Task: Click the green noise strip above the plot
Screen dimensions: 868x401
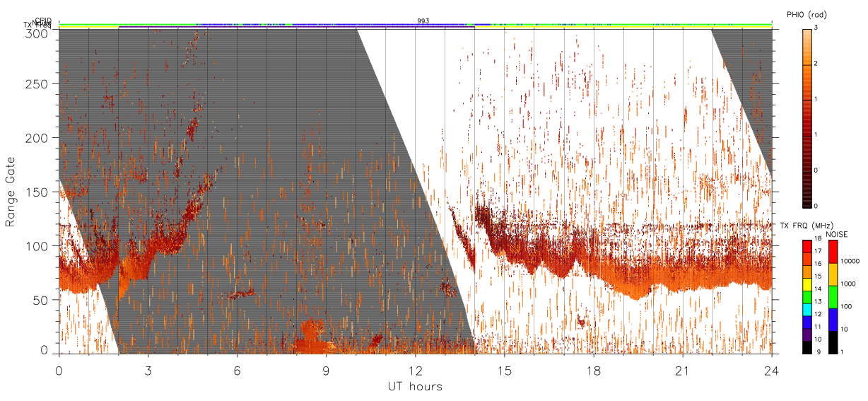Action: (415, 24)
